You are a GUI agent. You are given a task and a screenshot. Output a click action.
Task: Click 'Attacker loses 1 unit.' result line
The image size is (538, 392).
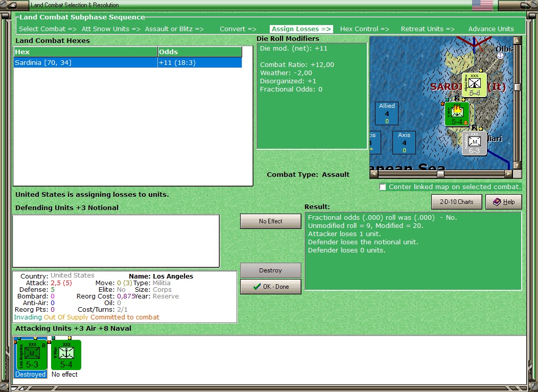(344, 234)
